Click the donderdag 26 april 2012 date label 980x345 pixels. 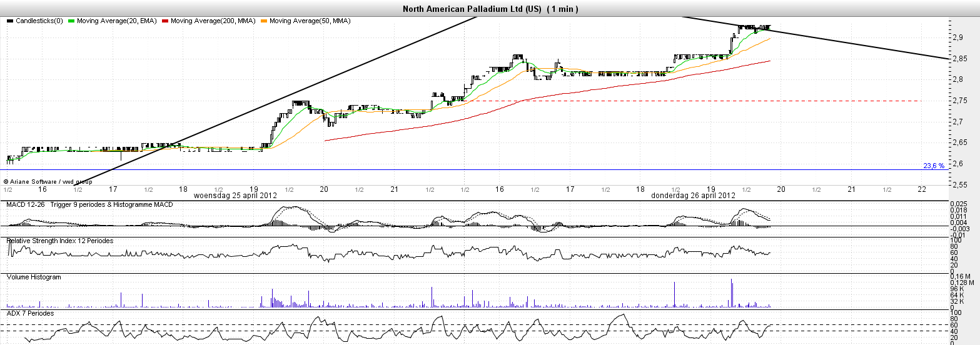[x=693, y=195]
